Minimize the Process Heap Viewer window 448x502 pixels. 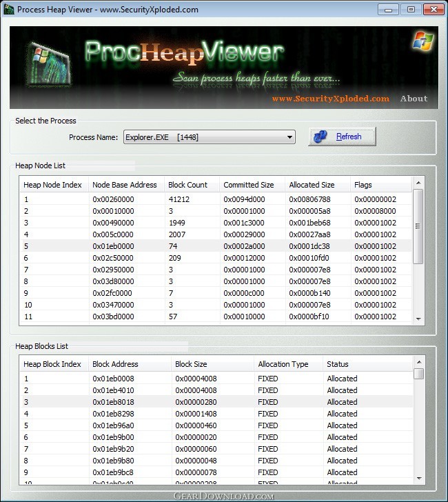pos(388,10)
